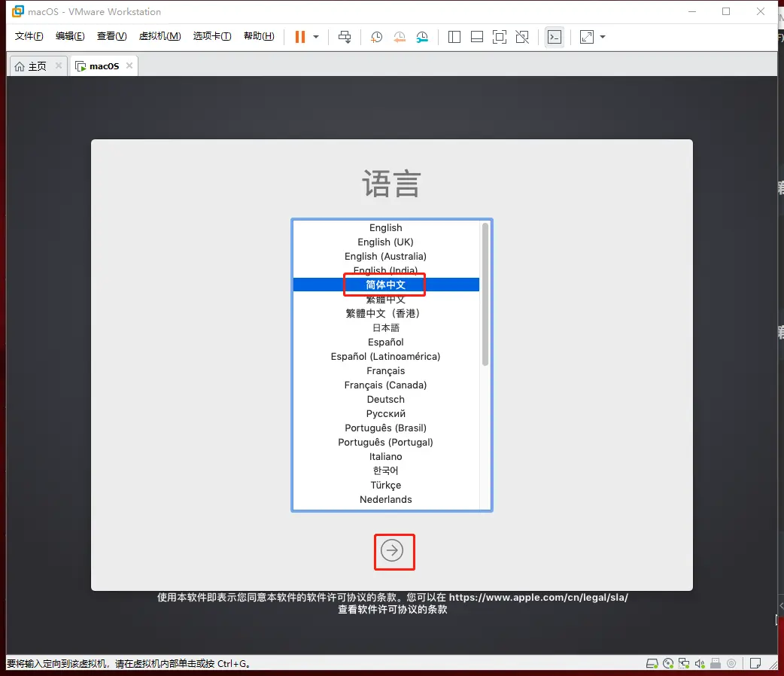The height and width of the screenshot is (676, 784).
Task: Click the message log status icon
Action: pyautogui.click(x=755, y=663)
